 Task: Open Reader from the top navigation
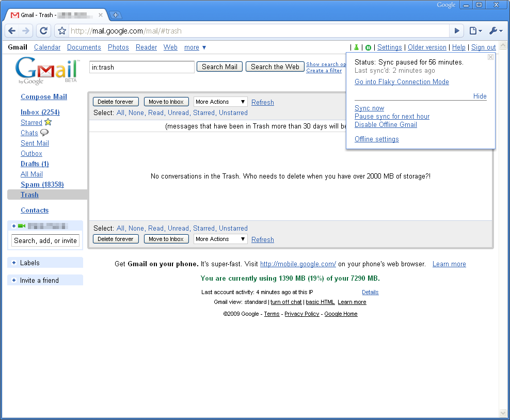coord(147,47)
